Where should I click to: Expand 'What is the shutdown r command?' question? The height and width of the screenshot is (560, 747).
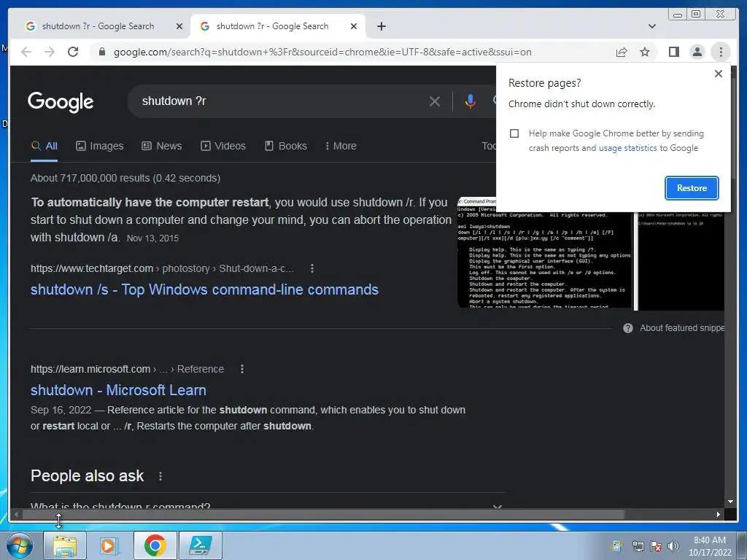tap(267, 506)
